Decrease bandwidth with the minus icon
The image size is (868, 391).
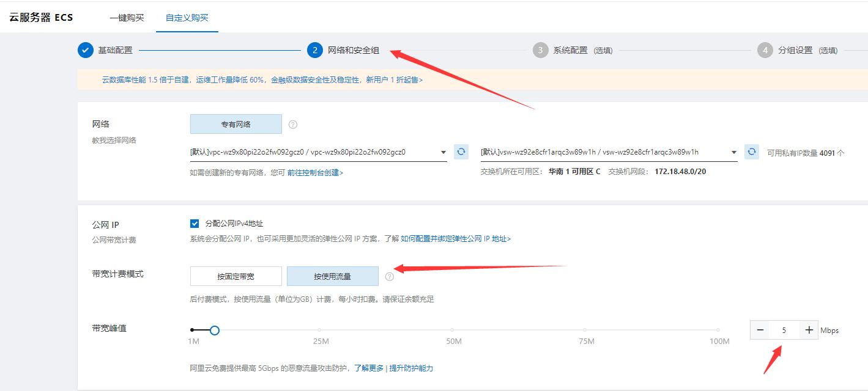(x=760, y=329)
